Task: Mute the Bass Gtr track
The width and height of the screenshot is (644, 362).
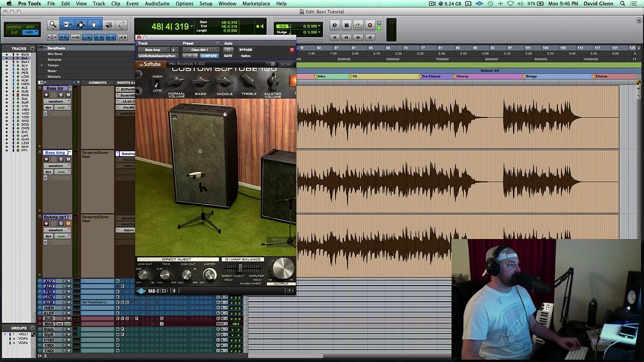Action: [x=68, y=95]
